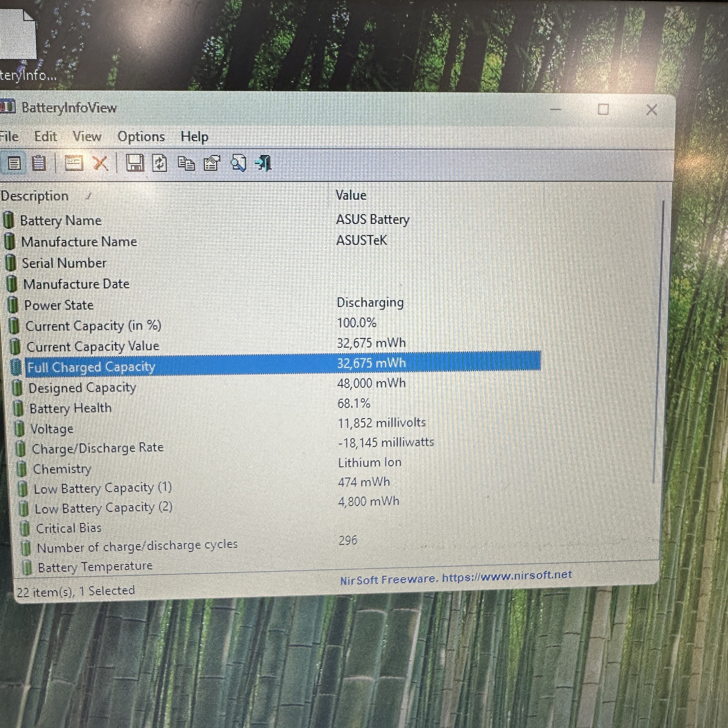Open the Edit menu
The height and width of the screenshot is (728, 728).
(45, 136)
